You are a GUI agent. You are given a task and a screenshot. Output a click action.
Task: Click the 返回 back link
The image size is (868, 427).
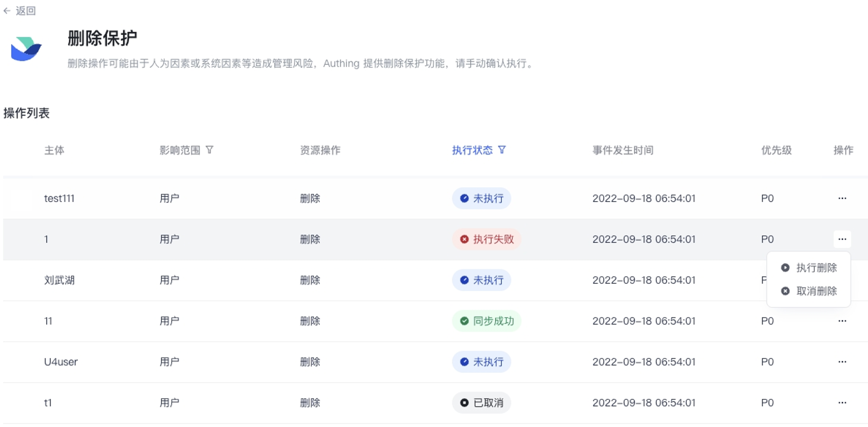[25, 11]
